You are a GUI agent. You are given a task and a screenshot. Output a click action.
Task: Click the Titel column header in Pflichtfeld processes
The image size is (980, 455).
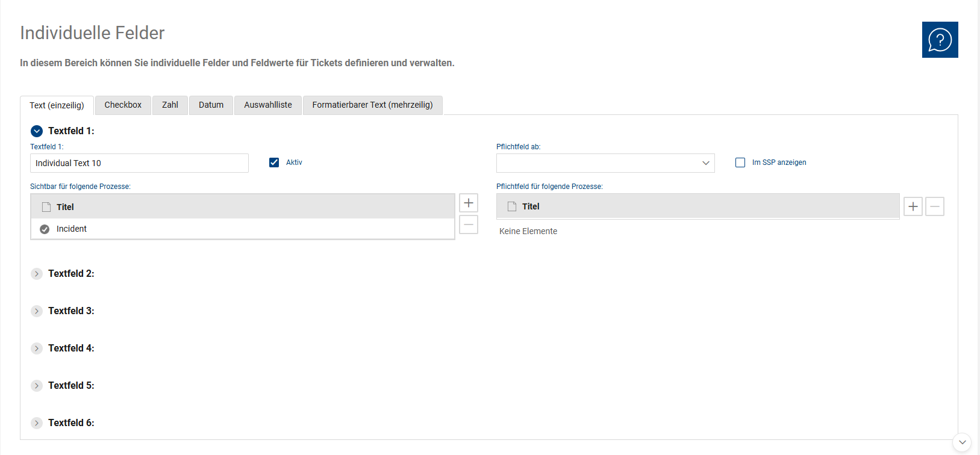coord(698,206)
